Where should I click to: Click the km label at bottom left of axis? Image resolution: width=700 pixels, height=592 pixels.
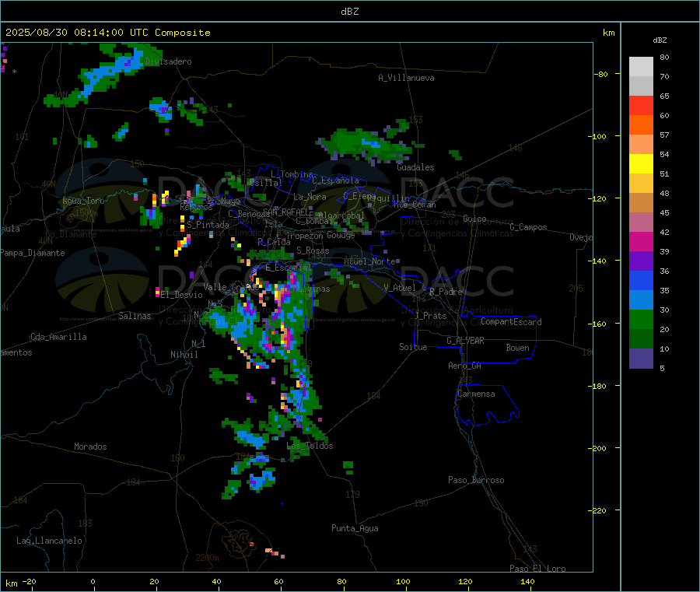[11, 583]
